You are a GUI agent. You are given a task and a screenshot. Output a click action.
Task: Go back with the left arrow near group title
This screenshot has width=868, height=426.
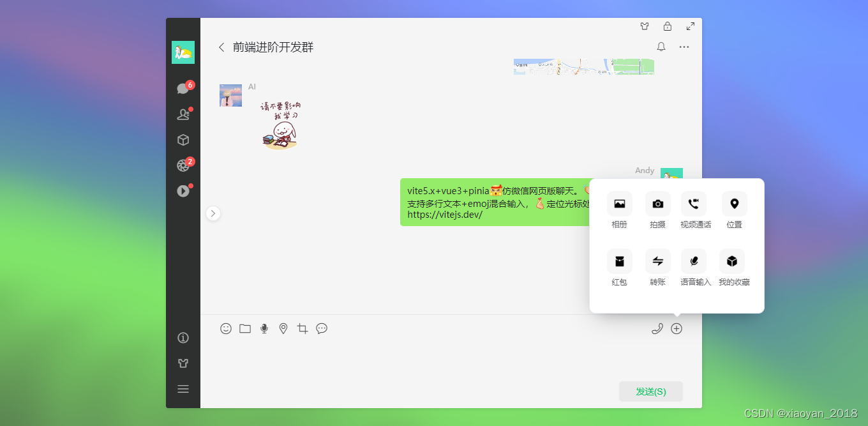coord(221,47)
